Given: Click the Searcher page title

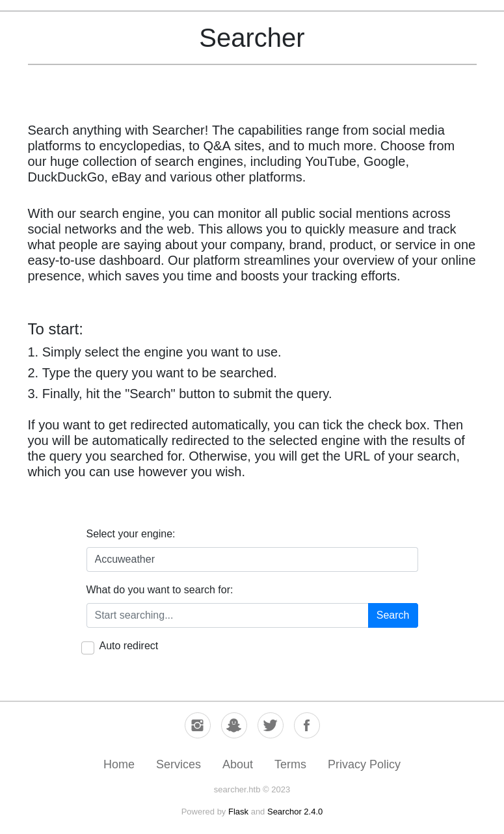Looking at the screenshot, I should [x=252, y=38].
